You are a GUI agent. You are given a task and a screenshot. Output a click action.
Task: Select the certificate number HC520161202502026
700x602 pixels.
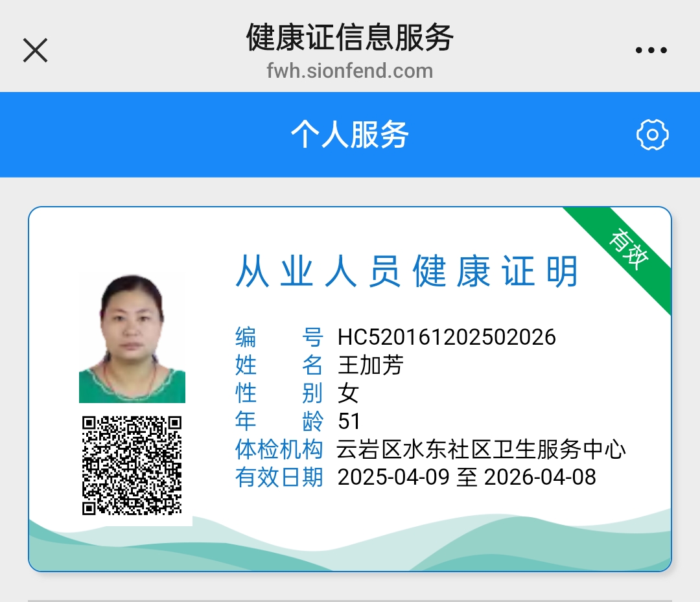[447, 337]
